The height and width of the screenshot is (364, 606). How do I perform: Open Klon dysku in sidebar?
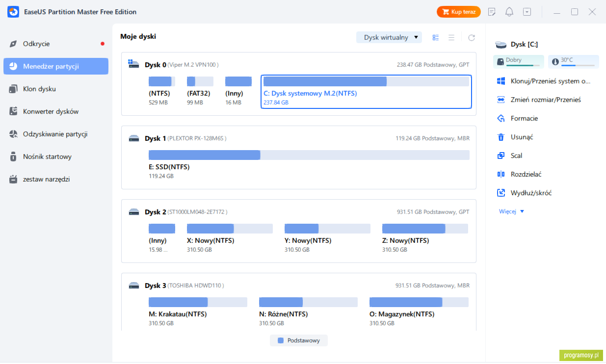(x=56, y=89)
